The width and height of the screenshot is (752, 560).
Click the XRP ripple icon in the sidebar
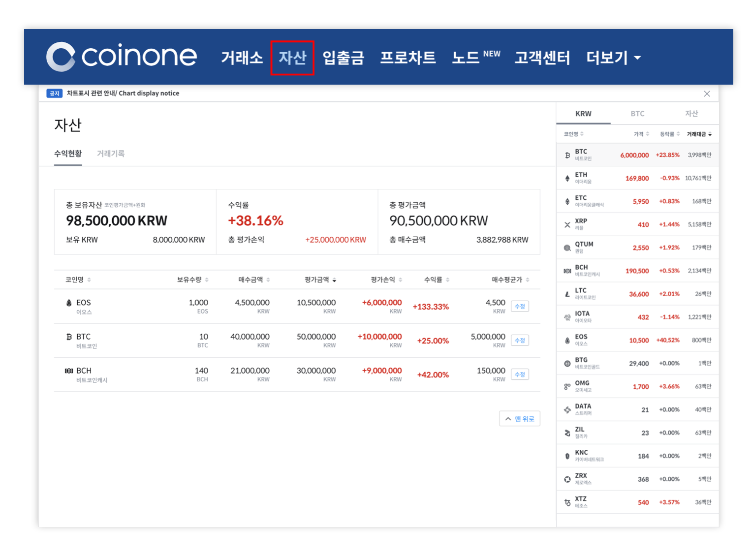566,224
